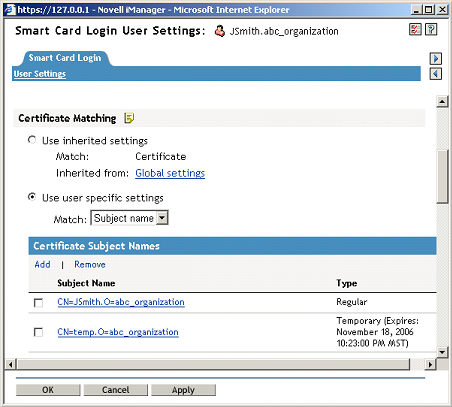Click the Apply button

pos(183,390)
